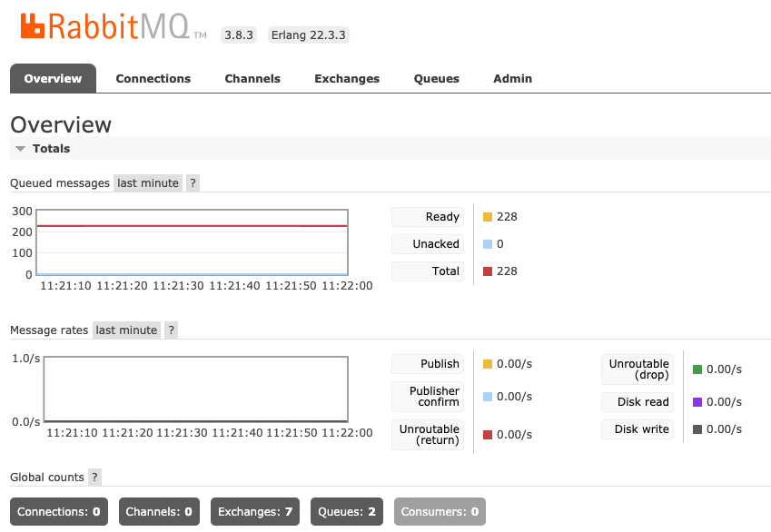The image size is (771, 532).
Task: Switch to the Channels tab
Action: 252,79
